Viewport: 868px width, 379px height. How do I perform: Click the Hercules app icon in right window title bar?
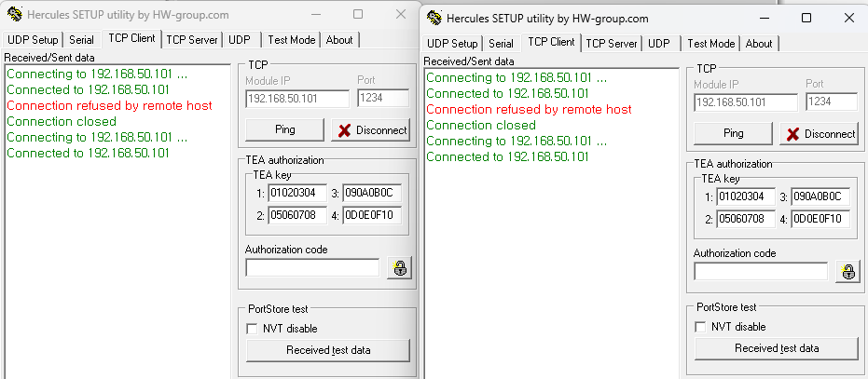434,19
